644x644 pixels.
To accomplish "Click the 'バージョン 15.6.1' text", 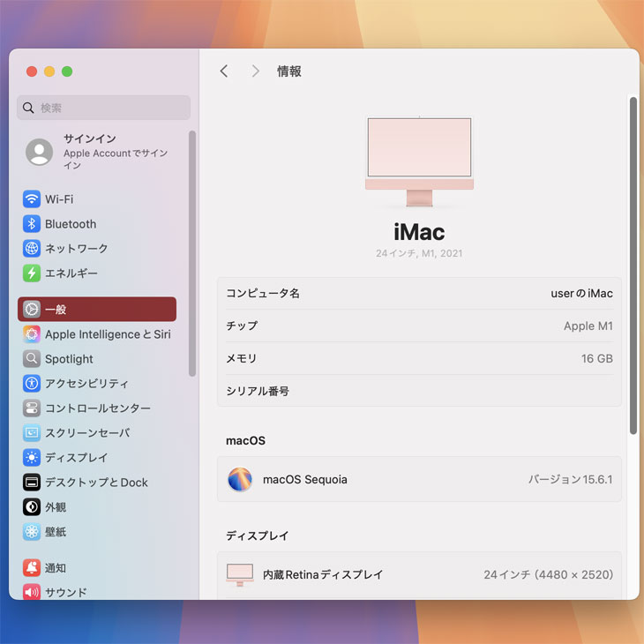I will (571, 479).
